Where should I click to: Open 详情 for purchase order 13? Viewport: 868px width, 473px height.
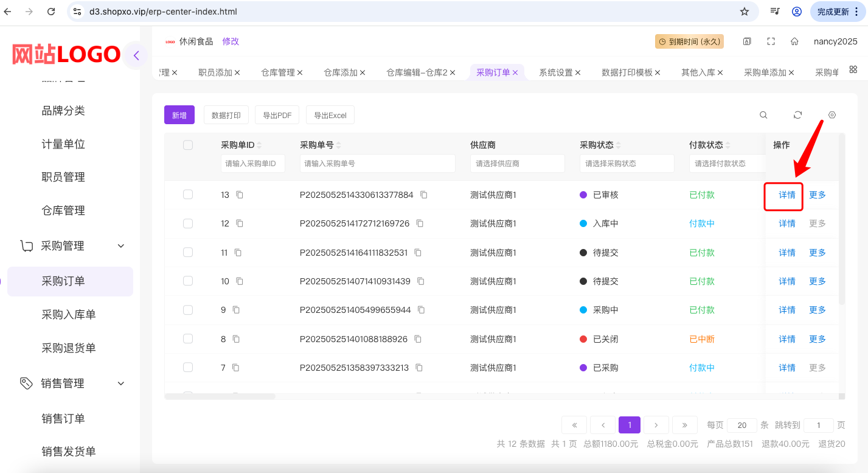click(x=787, y=195)
